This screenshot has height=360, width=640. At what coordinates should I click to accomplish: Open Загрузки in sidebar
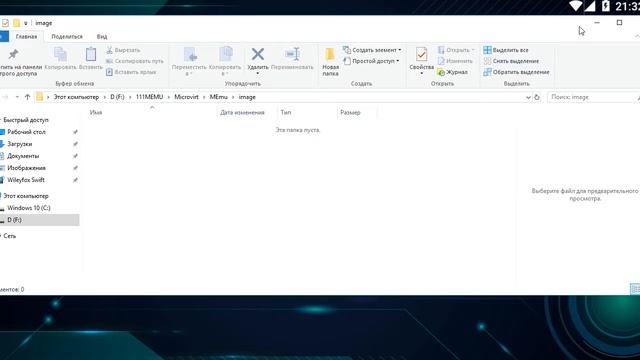coord(20,144)
